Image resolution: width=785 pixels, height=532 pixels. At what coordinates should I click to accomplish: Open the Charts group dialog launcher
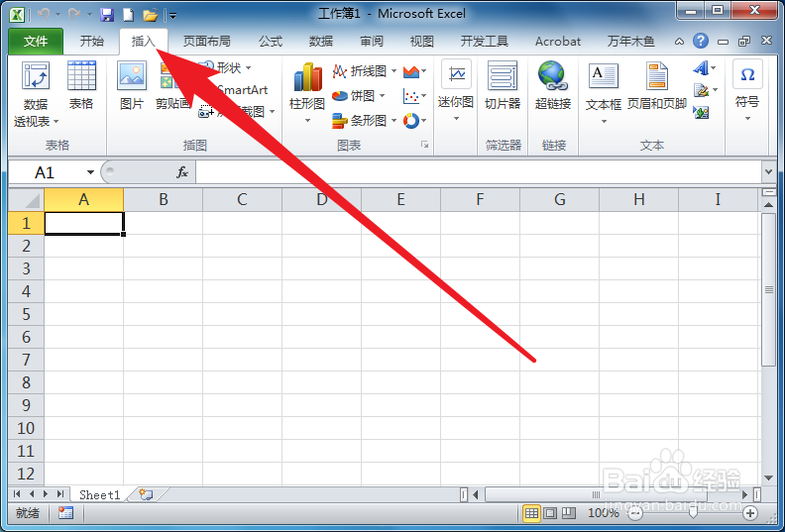coord(424,145)
